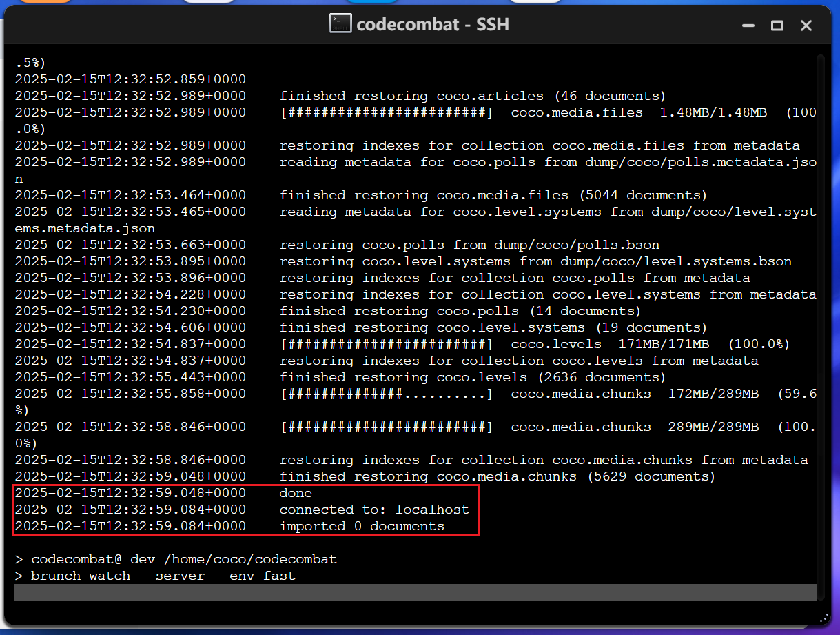The image size is (840, 635).
Task: Click the '.5%)' fragment on first line
Action: tap(31, 63)
